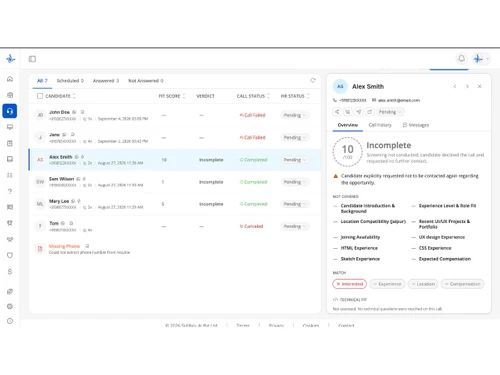The width and height of the screenshot is (500, 375).
Task: Sort the table by HR Status
Action: click(295, 96)
